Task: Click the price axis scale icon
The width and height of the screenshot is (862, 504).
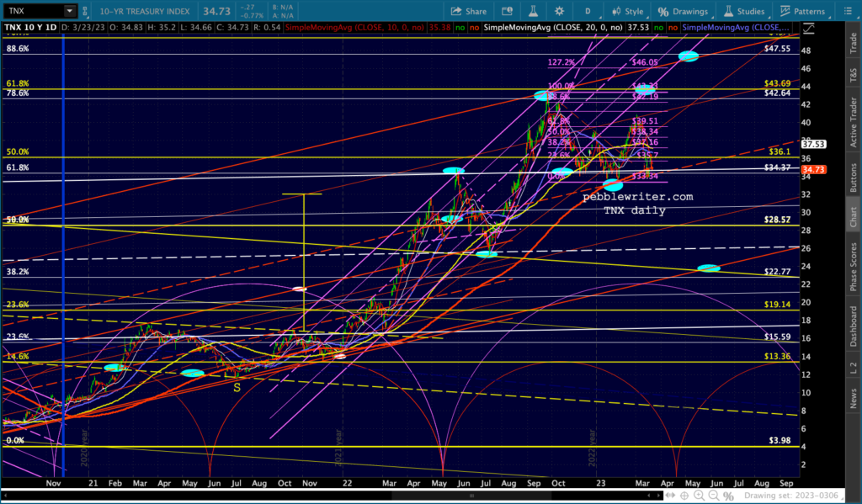Action: pyautogui.click(x=808, y=27)
